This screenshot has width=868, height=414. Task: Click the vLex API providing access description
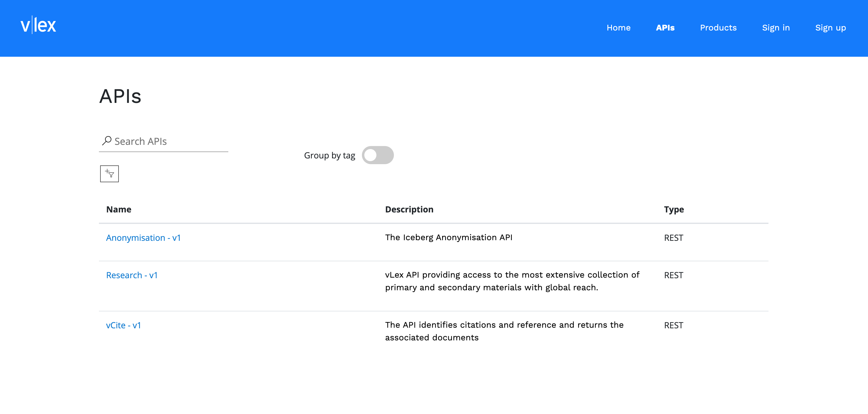(x=512, y=281)
